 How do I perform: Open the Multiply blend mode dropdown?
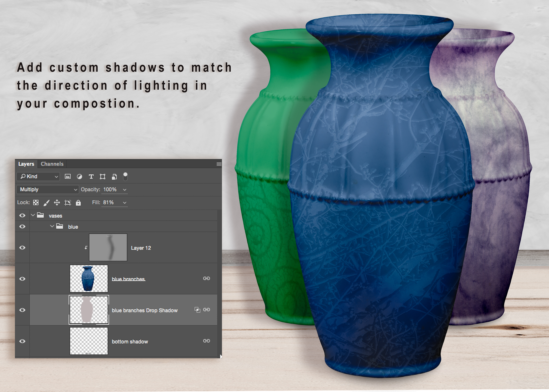pos(48,189)
